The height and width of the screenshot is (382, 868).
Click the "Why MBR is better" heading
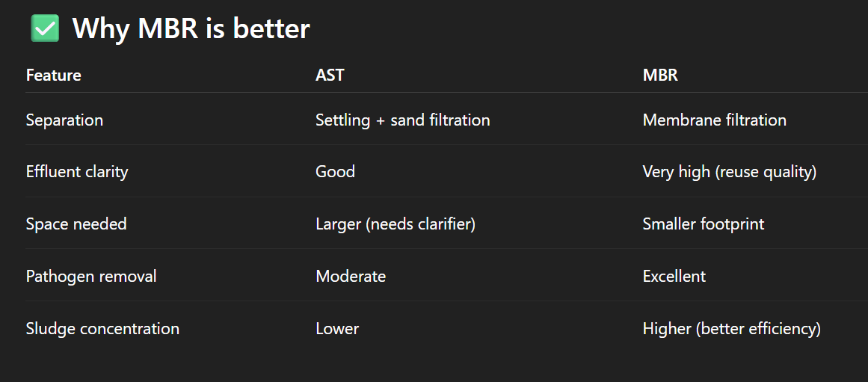coord(191,29)
